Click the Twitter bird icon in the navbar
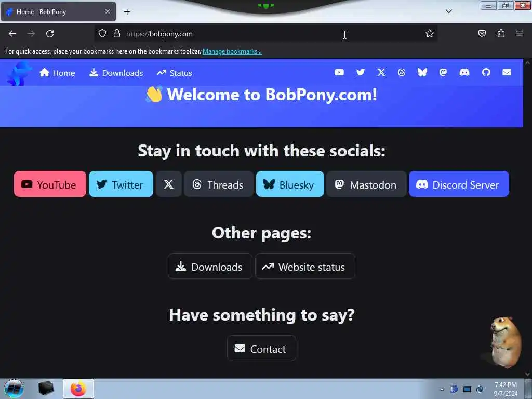 (x=361, y=72)
